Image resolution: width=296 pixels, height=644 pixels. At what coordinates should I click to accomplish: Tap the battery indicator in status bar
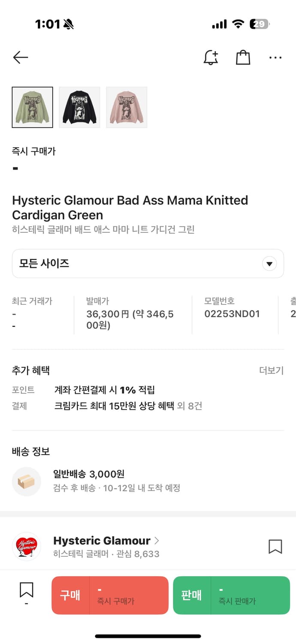(x=259, y=24)
